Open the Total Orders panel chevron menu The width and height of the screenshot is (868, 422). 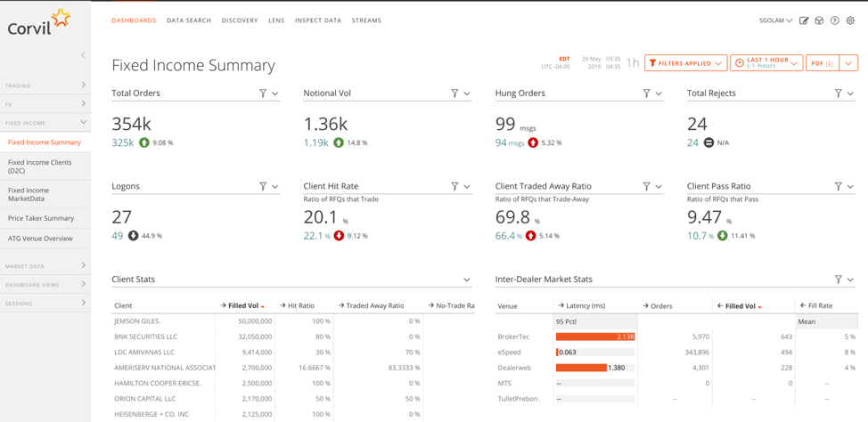275,93
